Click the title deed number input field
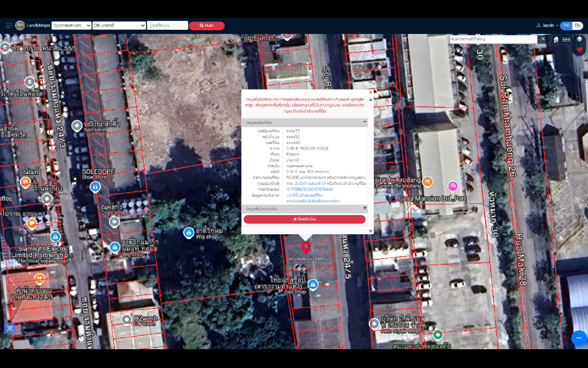Image resolution: width=588 pixels, height=368 pixels. [x=168, y=25]
